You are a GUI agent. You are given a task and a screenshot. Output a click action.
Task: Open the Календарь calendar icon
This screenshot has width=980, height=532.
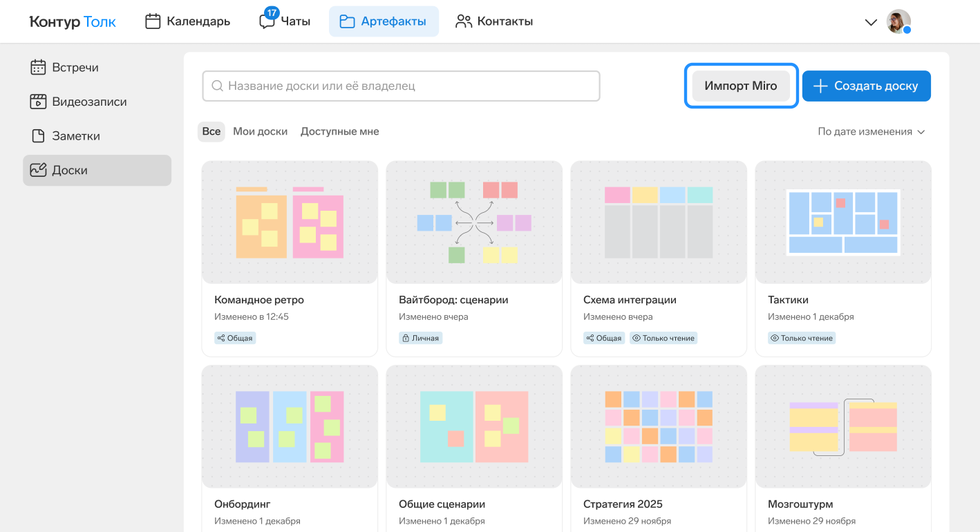tap(153, 21)
